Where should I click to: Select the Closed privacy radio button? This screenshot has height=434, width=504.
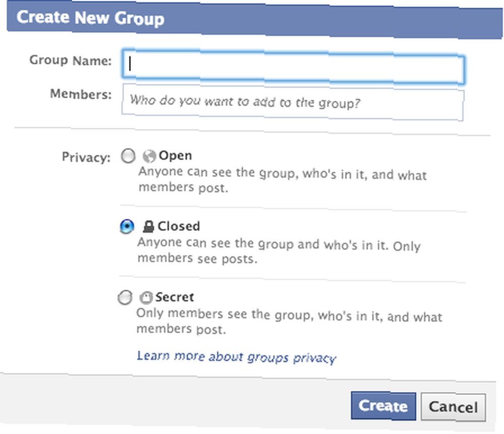point(127,226)
